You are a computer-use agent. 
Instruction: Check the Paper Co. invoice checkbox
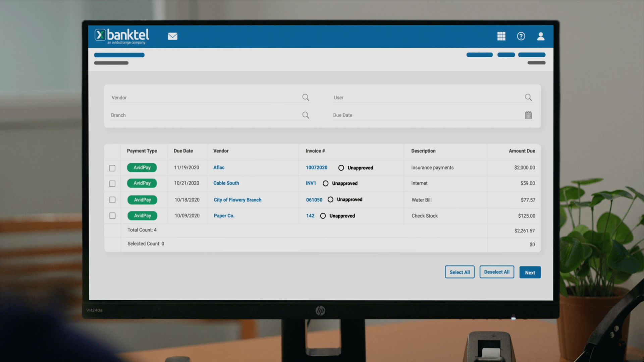112,216
